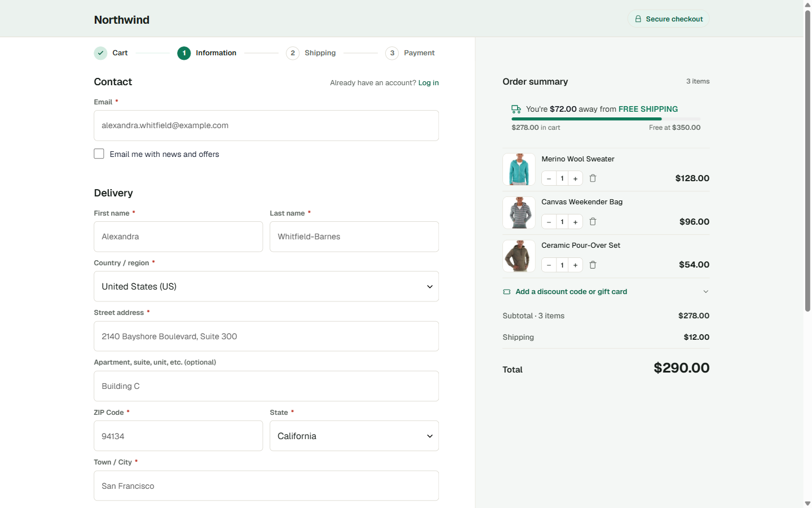The width and height of the screenshot is (812, 508).
Task: Click the discount section chevron arrow
Action: 705,292
